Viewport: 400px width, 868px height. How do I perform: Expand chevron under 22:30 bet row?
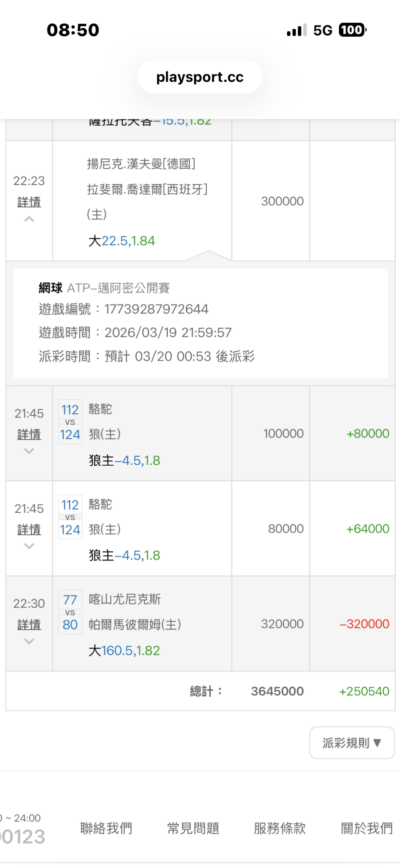pos(29,641)
